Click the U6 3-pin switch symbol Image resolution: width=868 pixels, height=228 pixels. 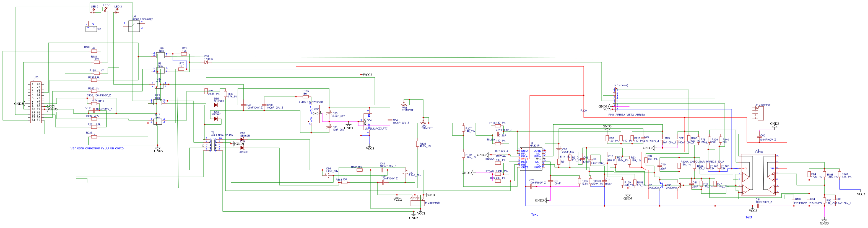[134, 26]
